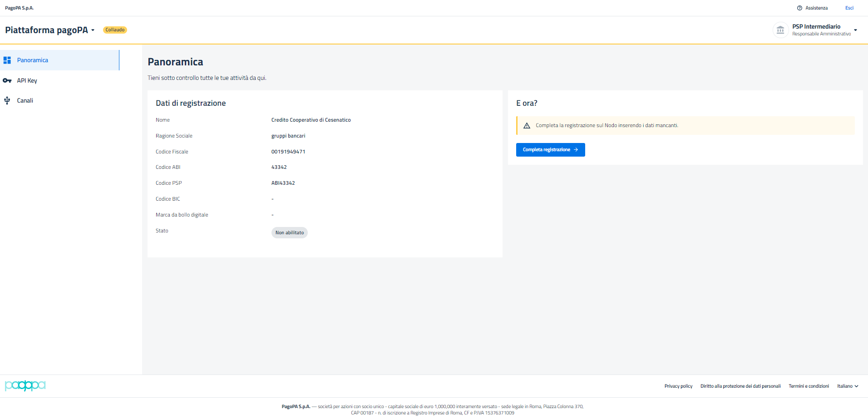Expand the Piattaforma pagoPA product dropdown

tap(93, 30)
